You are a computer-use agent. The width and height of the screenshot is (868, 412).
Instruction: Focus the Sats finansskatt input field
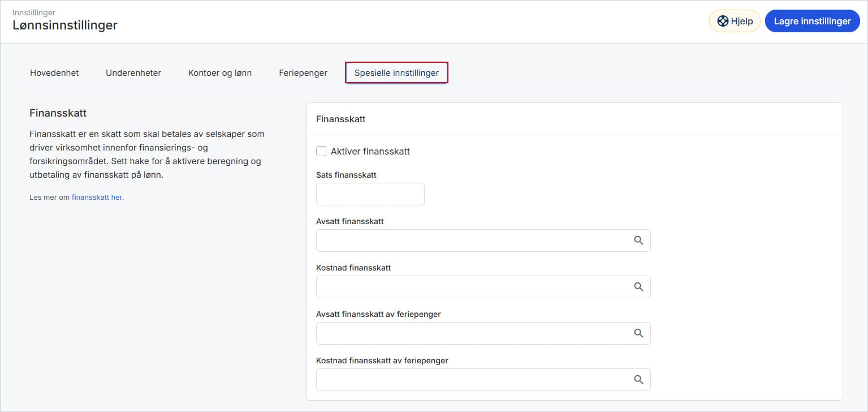coord(370,194)
